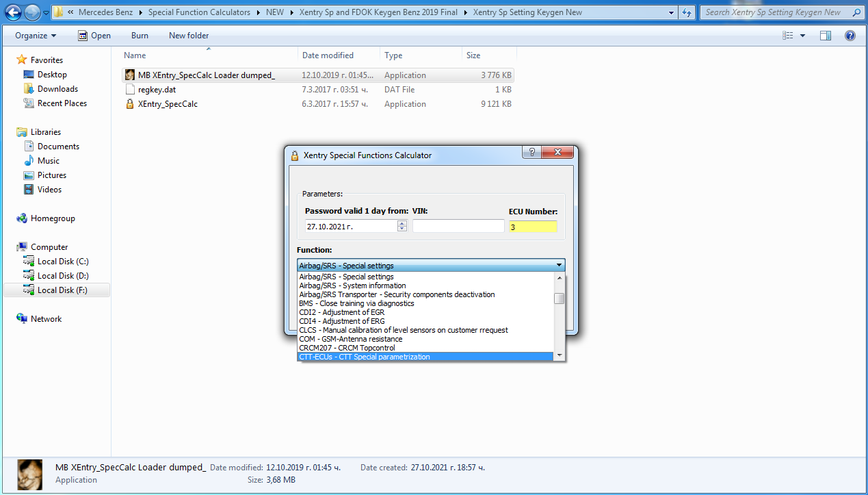Open the Music library
Screen dimensions: 868x495
click(49, 161)
